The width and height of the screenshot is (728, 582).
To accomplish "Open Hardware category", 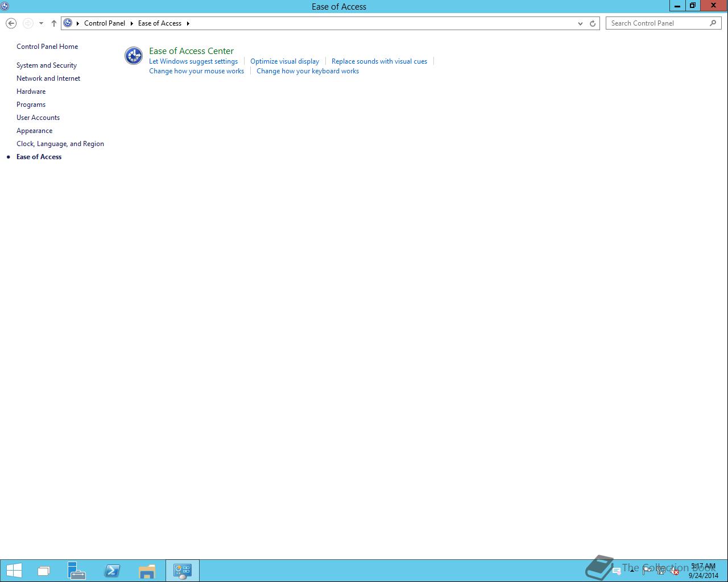I will click(31, 92).
